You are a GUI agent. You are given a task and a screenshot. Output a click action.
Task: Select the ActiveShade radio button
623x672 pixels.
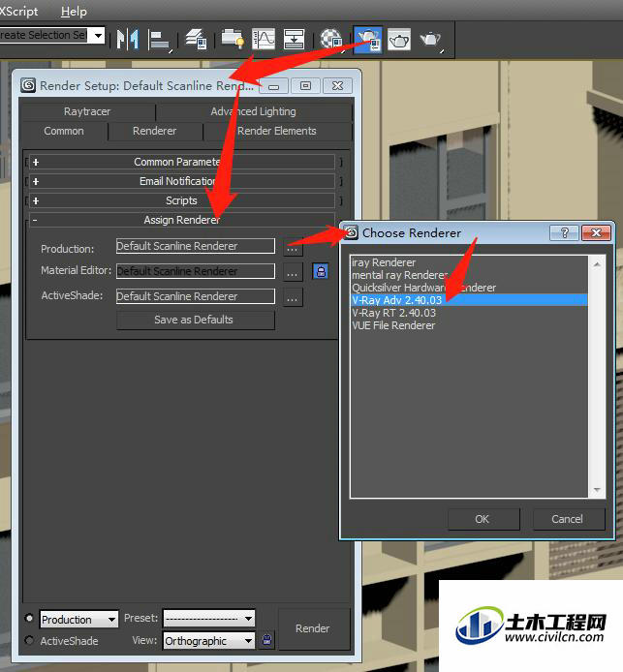coord(29,640)
